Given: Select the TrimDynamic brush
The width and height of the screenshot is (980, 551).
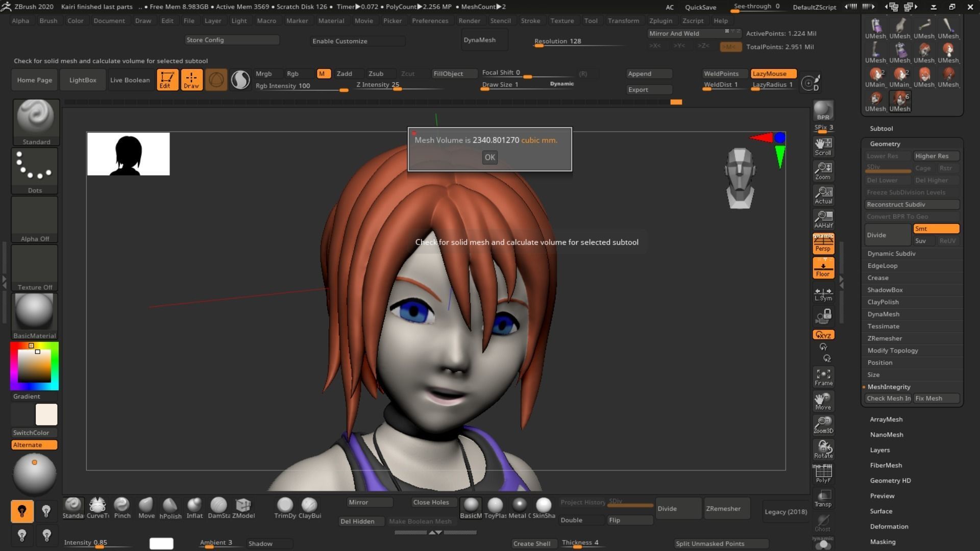Looking at the screenshot, I should click(x=285, y=508).
